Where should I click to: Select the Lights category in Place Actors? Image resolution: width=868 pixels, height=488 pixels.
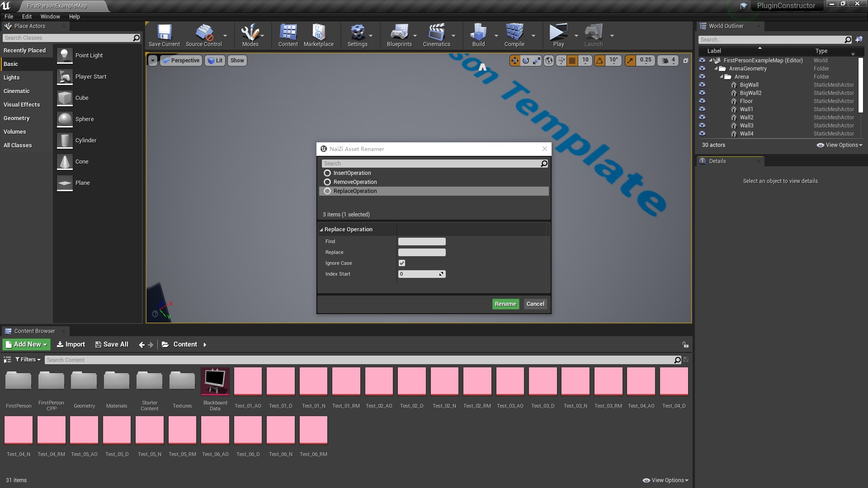point(12,77)
